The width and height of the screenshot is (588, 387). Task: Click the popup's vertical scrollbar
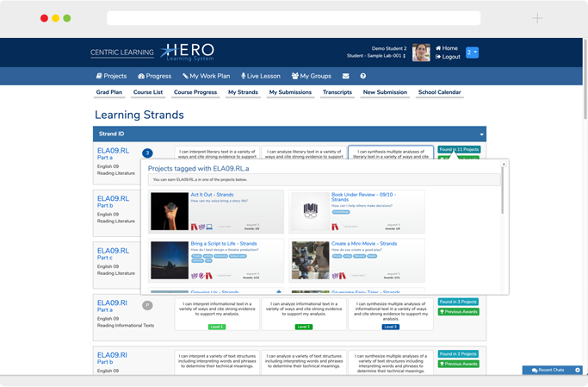click(x=502, y=190)
